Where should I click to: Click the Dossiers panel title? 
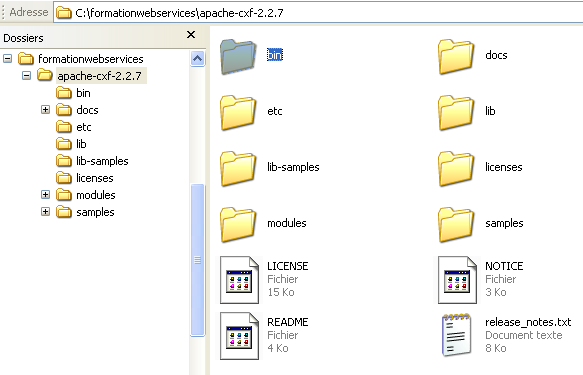pyautogui.click(x=23, y=38)
